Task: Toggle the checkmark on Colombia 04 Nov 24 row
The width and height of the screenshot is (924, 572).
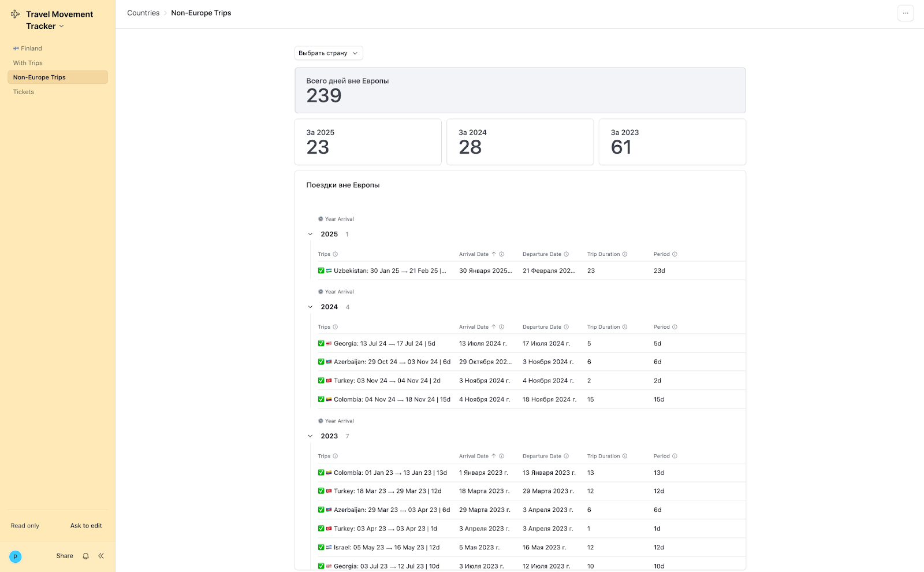Action: pos(321,399)
